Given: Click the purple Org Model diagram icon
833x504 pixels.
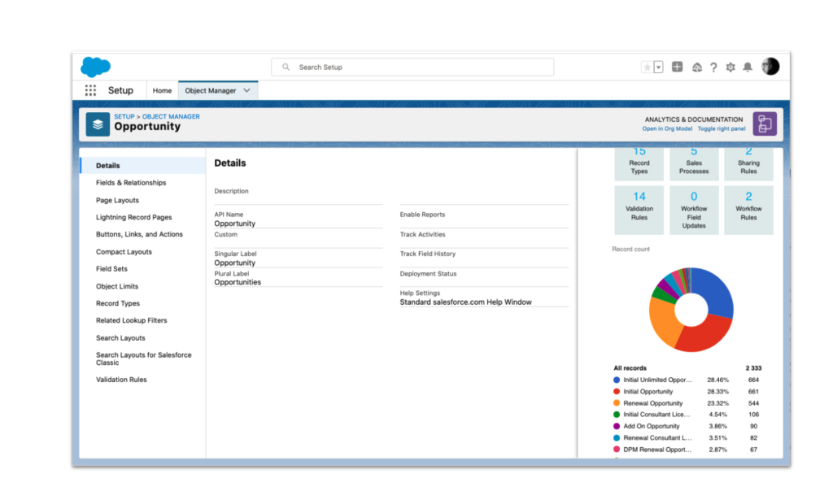Looking at the screenshot, I should coord(765,124).
